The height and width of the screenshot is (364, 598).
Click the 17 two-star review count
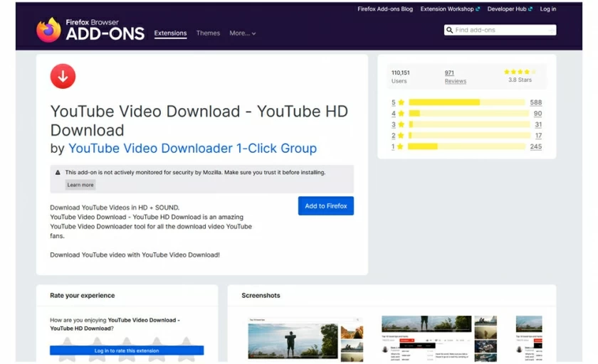tap(538, 136)
